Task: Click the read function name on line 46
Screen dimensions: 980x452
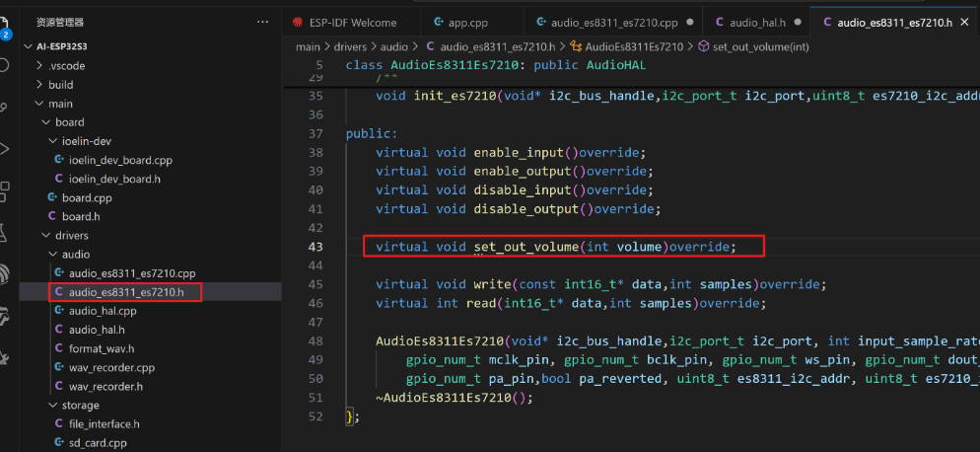Action: coord(481,303)
